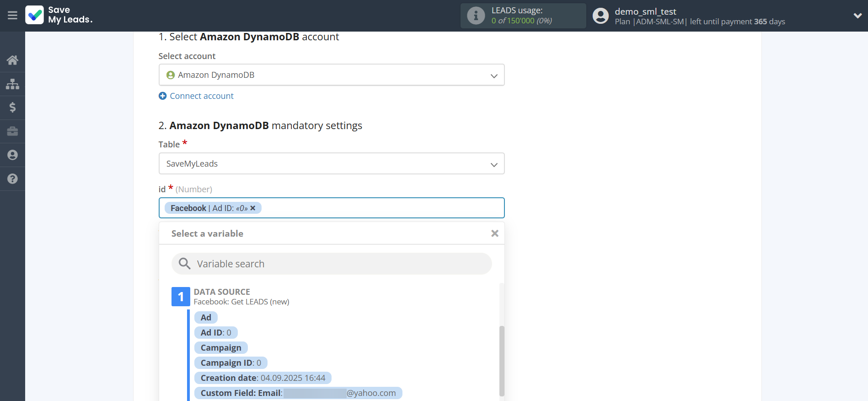868x401 pixels.
Task: Open the user profile sidebar icon
Action: point(12,155)
